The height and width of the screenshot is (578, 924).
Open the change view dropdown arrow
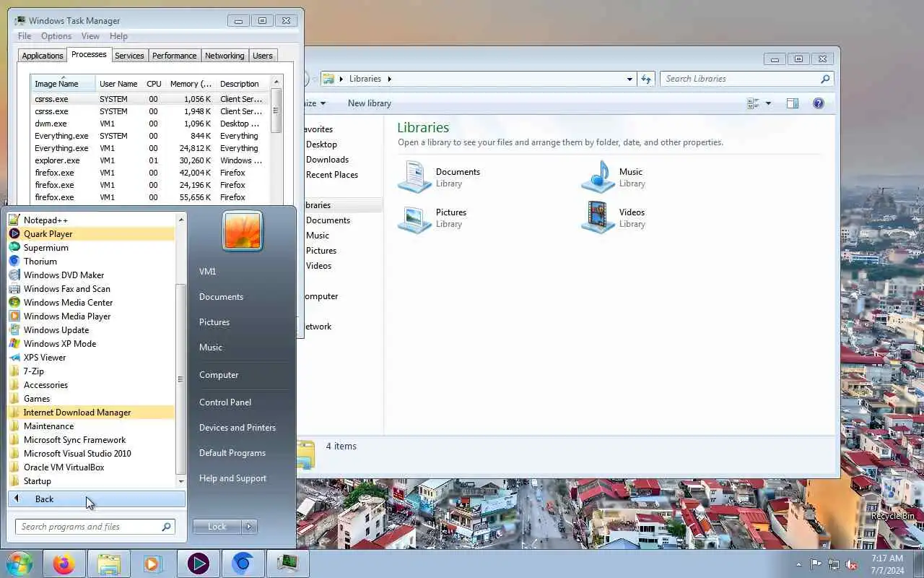[768, 103]
